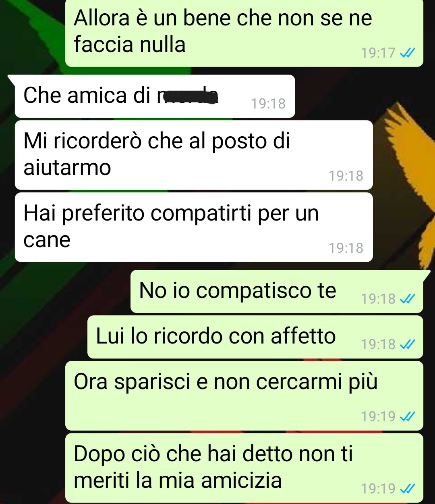This screenshot has width=435, height=504.
Task: Tap the 19:18 timestamp beside 'Che amica di'
Action: (268, 104)
